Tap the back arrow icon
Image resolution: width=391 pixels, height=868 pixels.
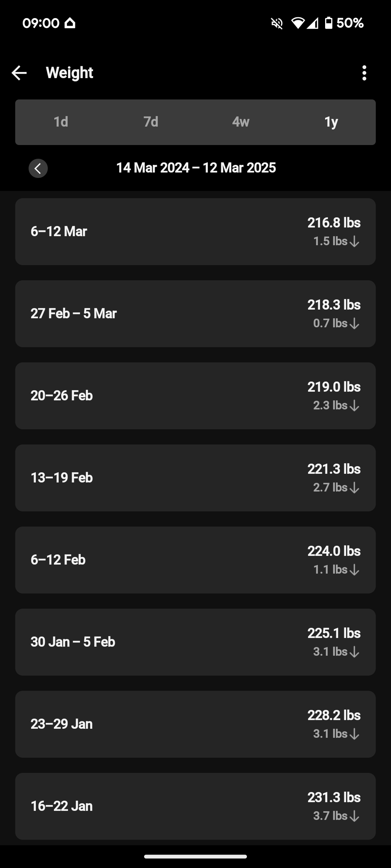tap(19, 73)
